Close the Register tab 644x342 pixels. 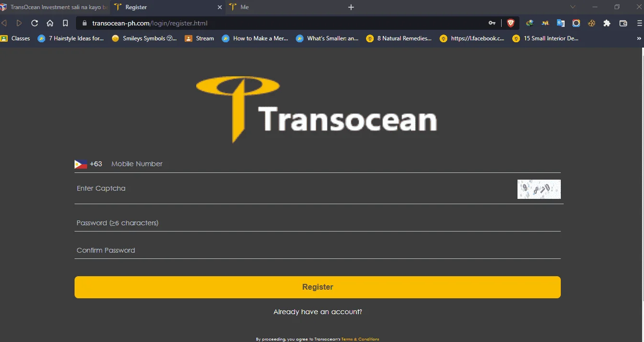[220, 7]
